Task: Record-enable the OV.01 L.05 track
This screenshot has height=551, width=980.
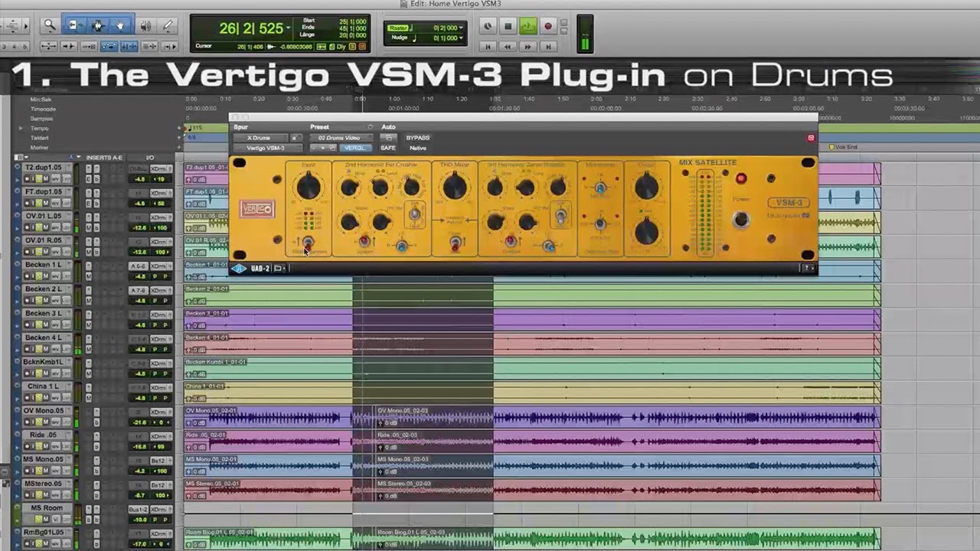Action: point(28,227)
